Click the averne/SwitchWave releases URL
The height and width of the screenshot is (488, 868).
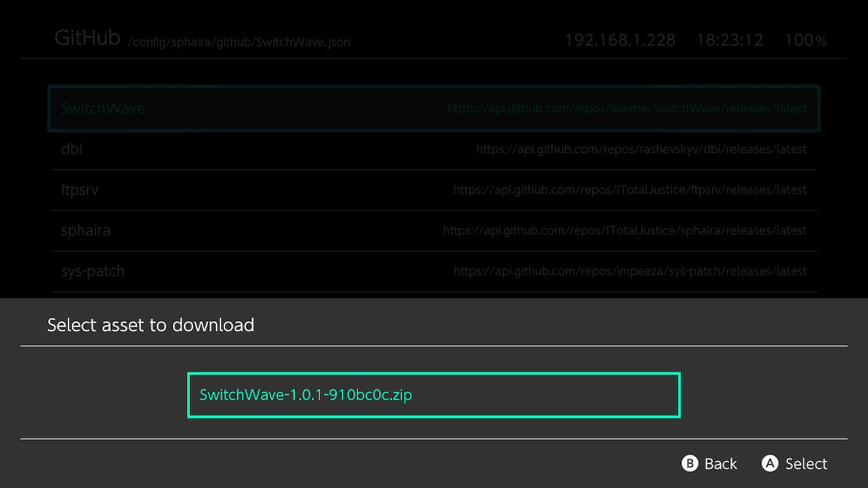pos(627,108)
